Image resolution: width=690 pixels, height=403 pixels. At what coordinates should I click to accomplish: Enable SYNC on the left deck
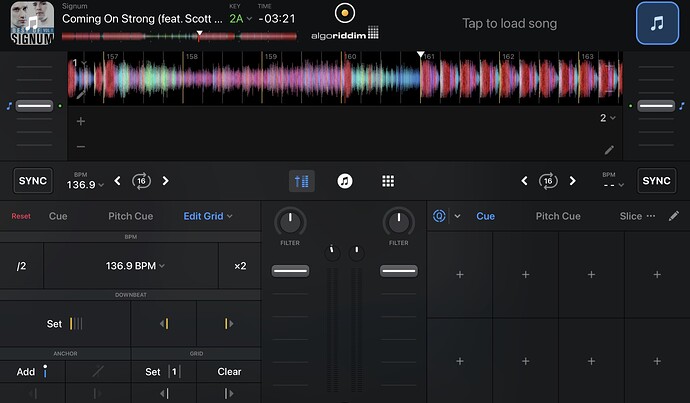tap(33, 181)
